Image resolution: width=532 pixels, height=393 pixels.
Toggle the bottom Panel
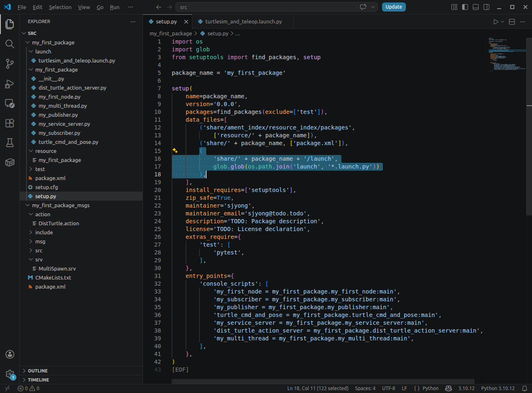pos(476,7)
